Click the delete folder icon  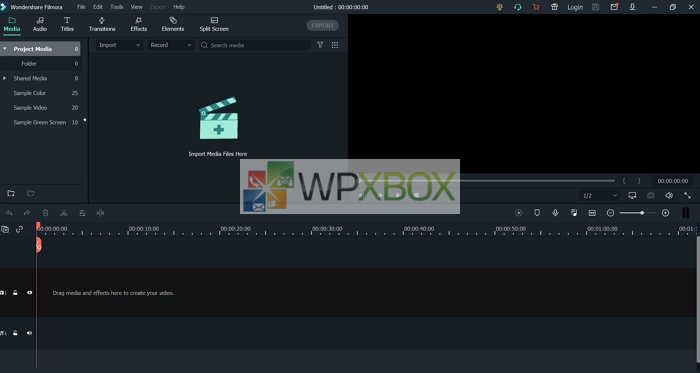tap(30, 193)
